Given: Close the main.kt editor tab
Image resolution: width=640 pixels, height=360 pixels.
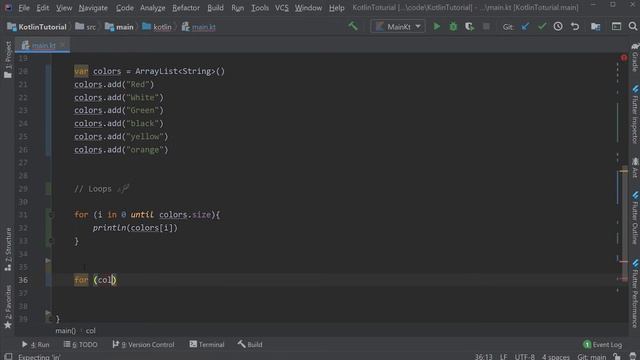Looking at the screenshot, I should [62, 45].
